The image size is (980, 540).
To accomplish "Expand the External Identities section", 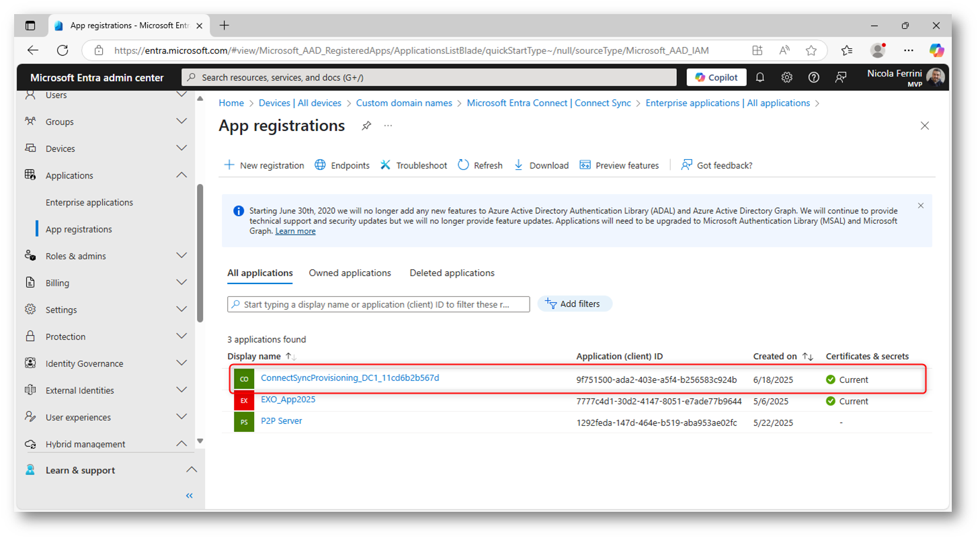I will click(x=181, y=390).
